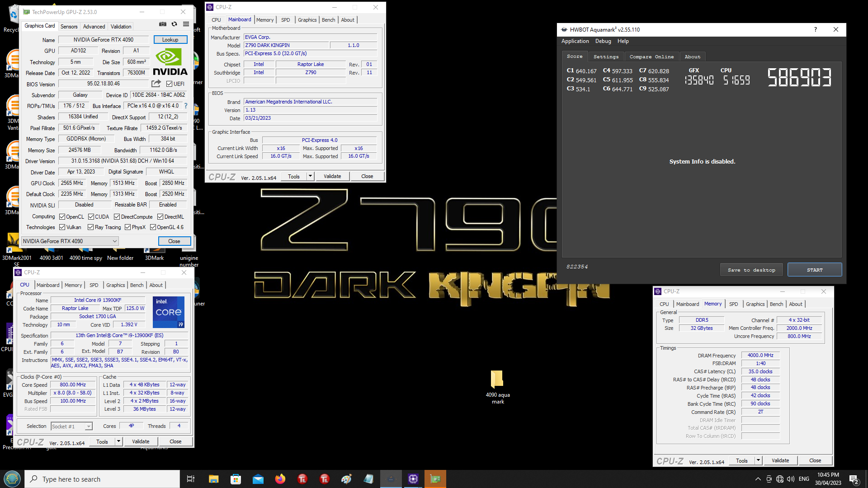This screenshot has width=868, height=488.
Task: Click the help question mark in Aquamark title bar
Action: pos(815,29)
